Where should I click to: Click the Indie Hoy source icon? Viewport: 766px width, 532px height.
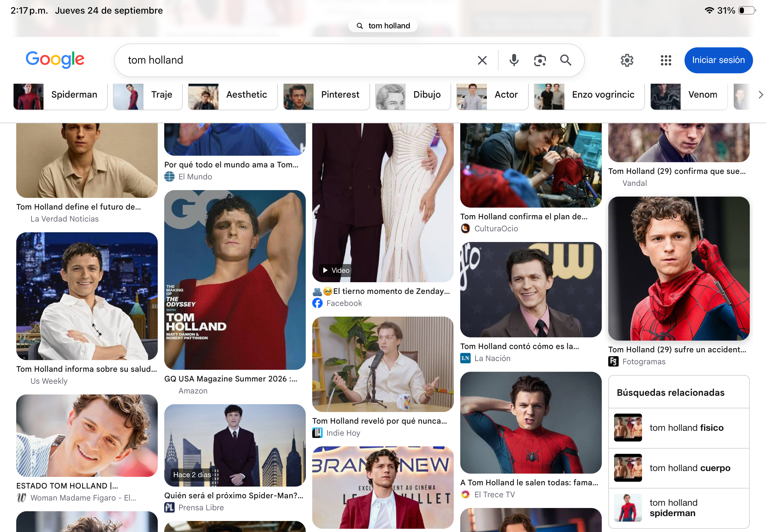tap(317, 433)
